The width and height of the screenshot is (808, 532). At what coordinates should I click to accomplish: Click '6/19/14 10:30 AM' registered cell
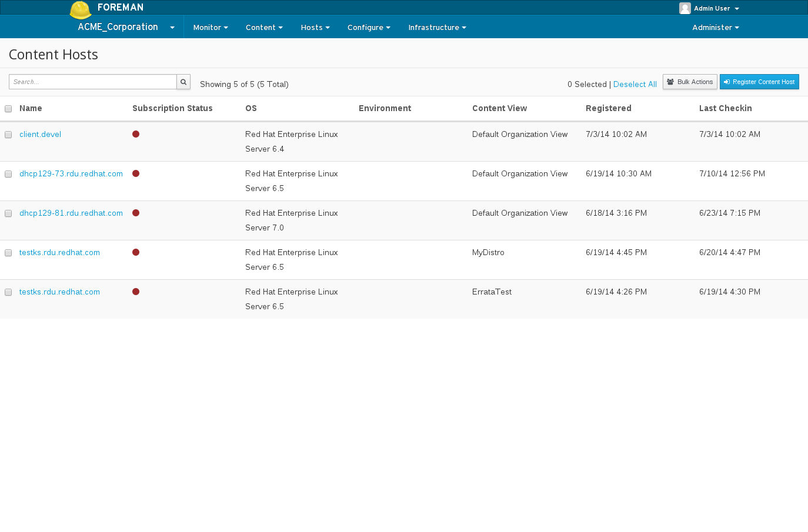619,173
